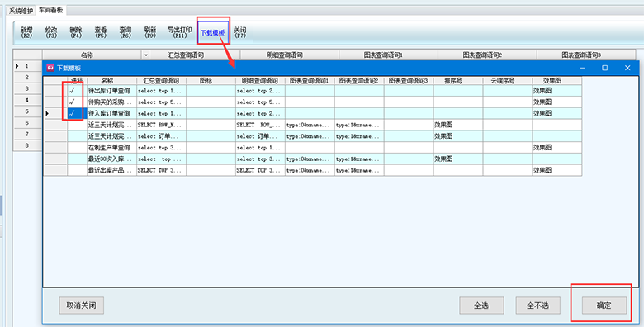Screen dimensions: 644x327
Task: Click the 全选 button
Action: pos(481,306)
